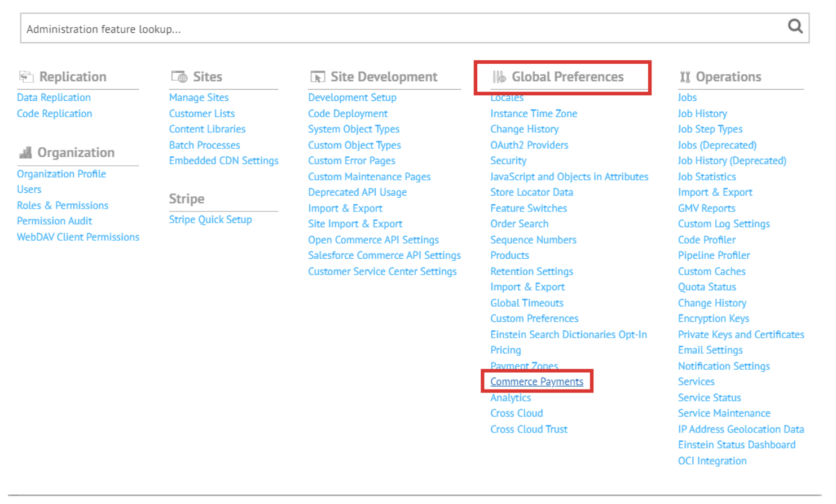Open Retention Settings
The width and height of the screenshot is (836, 504).
531,271
